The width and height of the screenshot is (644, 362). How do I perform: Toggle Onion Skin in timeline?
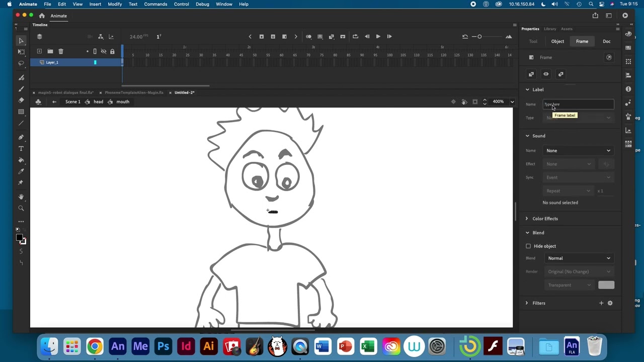(x=308, y=36)
